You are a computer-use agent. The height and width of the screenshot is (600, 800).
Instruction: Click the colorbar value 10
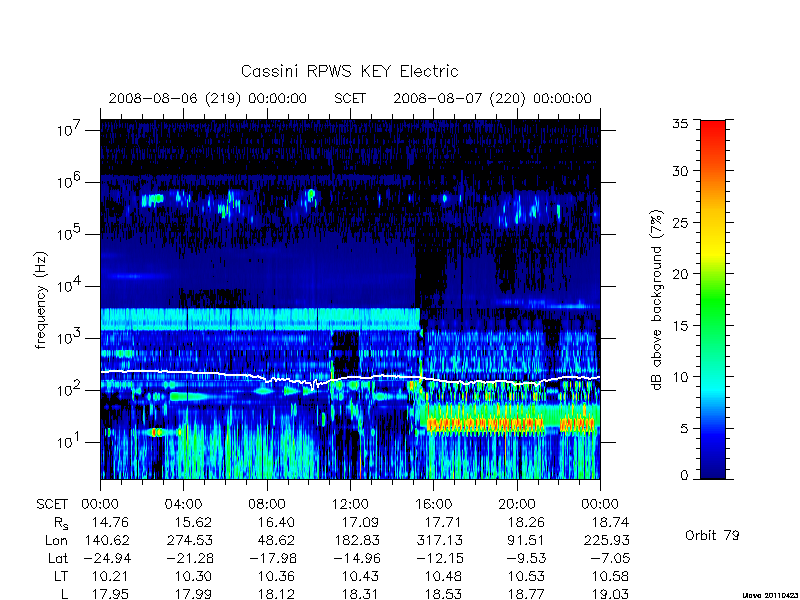click(681, 377)
